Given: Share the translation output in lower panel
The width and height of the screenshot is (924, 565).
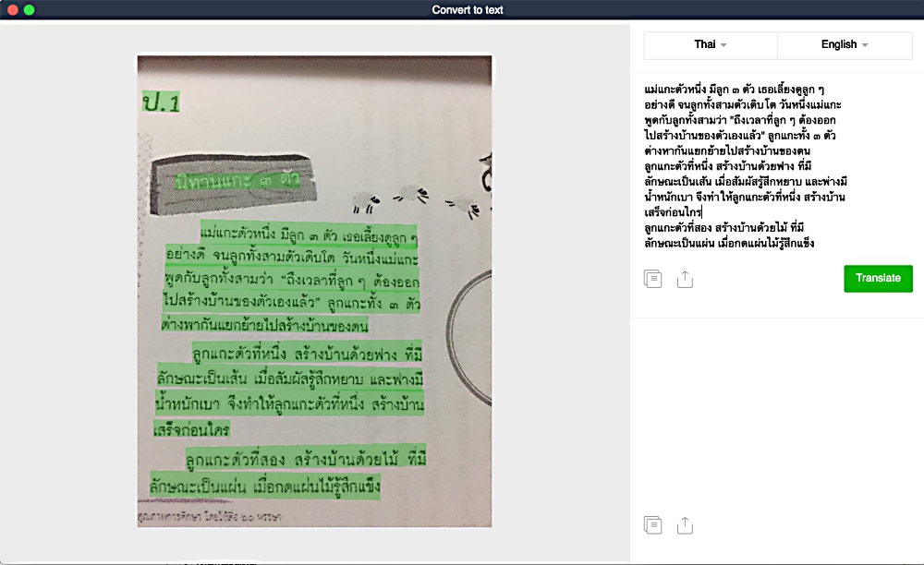Looking at the screenshot, I should point(685,525).
